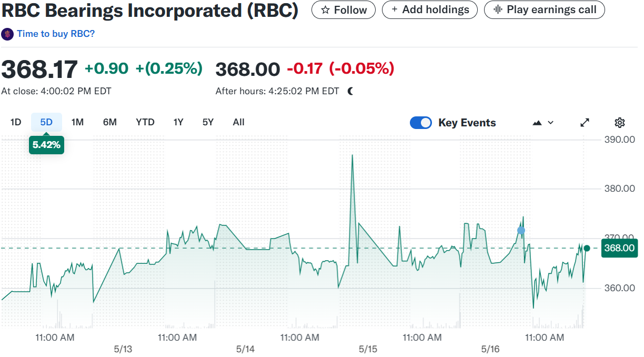Open the 'Time to buy RBC?' link
This screenshot has width=644, height=357.
click(x=56, y=34)
